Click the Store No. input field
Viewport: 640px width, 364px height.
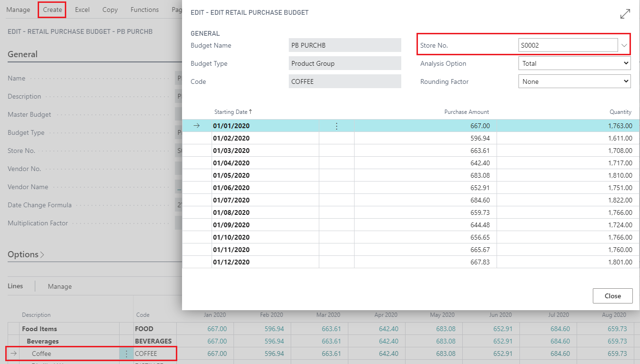click(x=568, y=46)
